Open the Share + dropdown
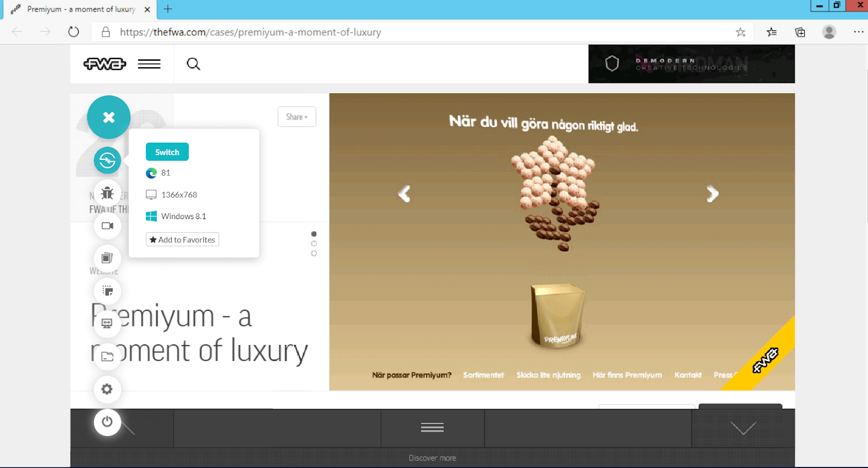This screenshot has width=868, height=468. 297,117
